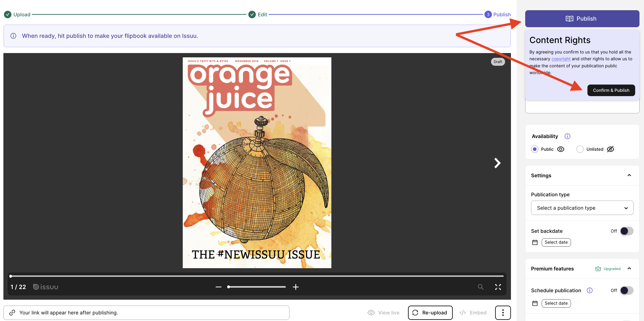Click the Embed code icon
The image size is (644, 321).
point(463,312)
